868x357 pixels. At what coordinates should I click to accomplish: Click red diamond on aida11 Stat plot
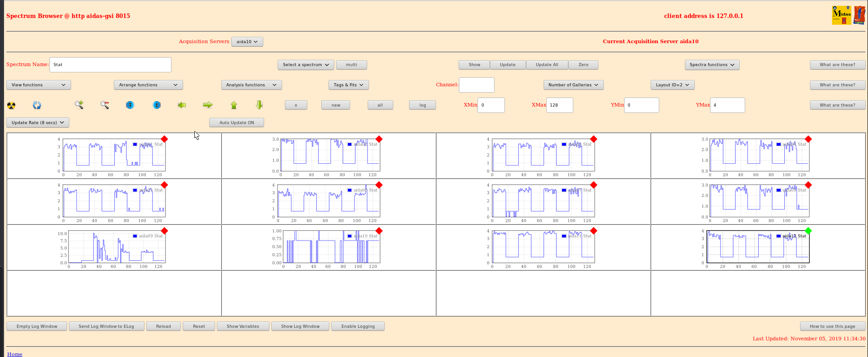pos(594,231)
